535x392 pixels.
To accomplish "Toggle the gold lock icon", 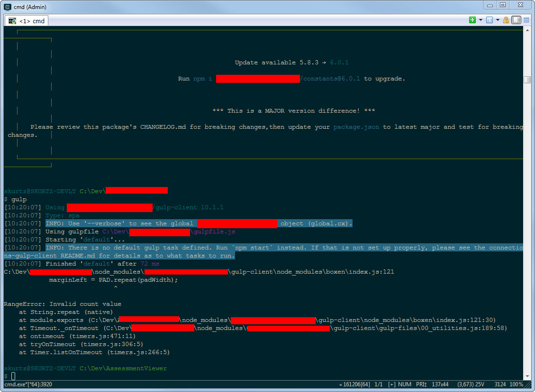I will pyautogui.click(x=506, y=20).
